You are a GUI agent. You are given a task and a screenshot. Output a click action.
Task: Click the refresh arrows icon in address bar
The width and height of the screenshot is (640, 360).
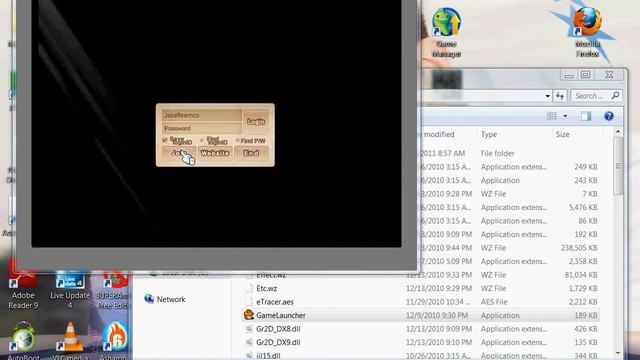[x=560, y=96]
